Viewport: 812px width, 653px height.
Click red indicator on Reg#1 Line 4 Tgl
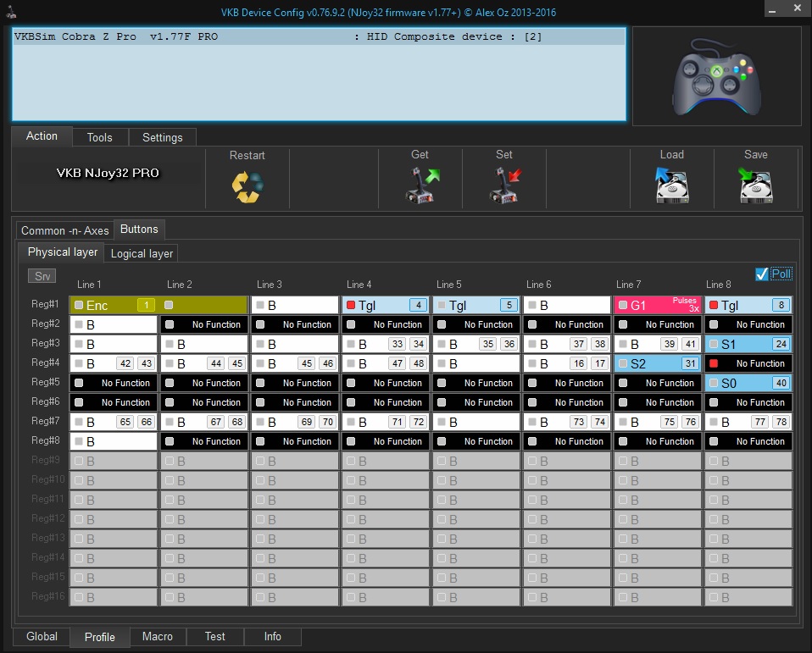coord(351,305)
